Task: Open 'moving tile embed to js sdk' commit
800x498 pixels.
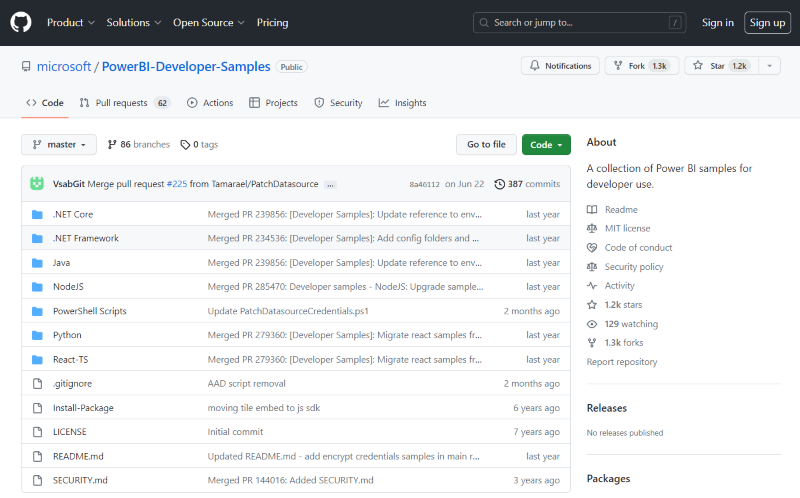Action: 264,408
